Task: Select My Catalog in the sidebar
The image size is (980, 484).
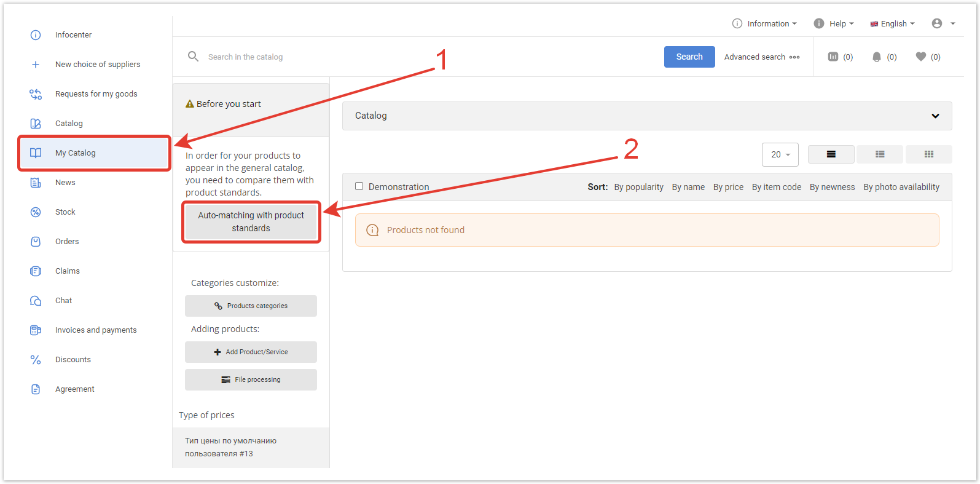Action: click(95, 153)
